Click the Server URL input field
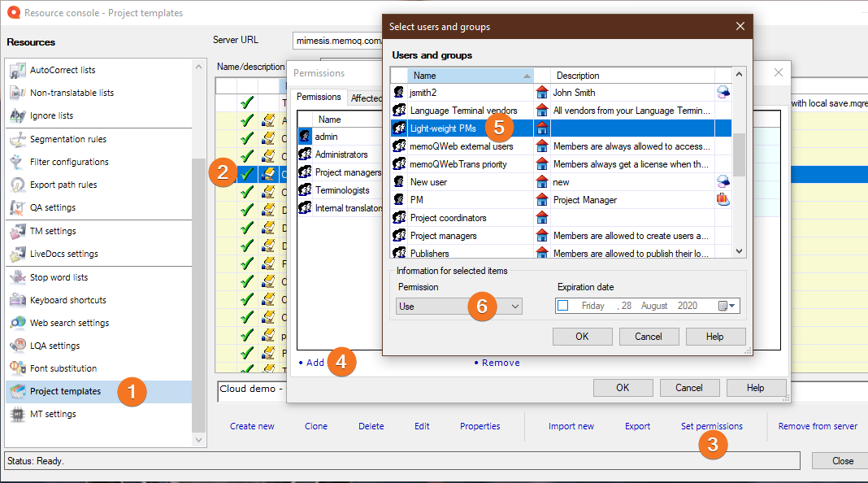Image resolution: width=868 pixels, height=483 pixels. click(337, 41)
